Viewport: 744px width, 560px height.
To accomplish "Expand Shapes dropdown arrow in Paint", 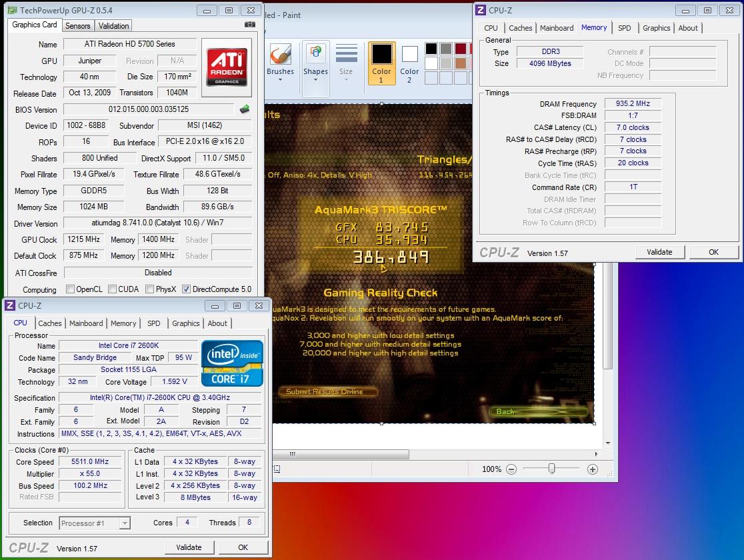I will tap(315, 80).
